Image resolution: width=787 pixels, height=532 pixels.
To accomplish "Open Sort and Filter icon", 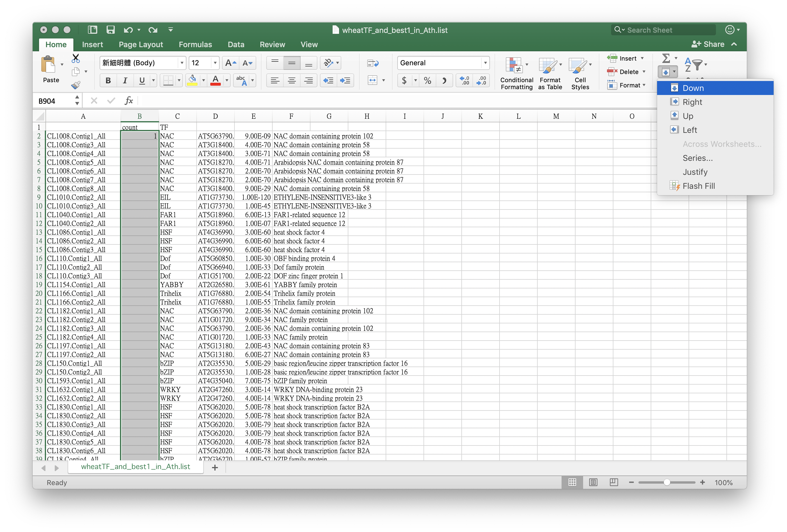I will (693, 64).
